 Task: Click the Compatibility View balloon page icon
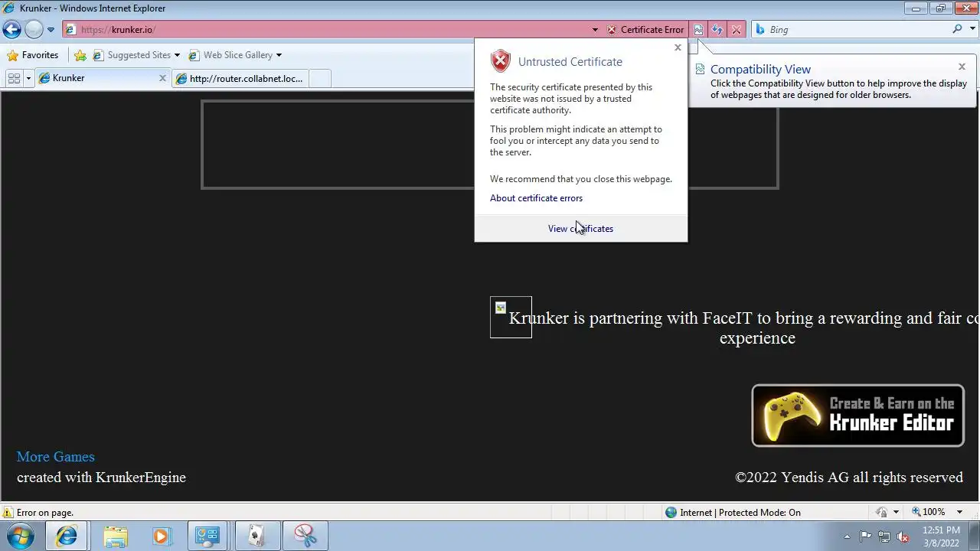700,69
